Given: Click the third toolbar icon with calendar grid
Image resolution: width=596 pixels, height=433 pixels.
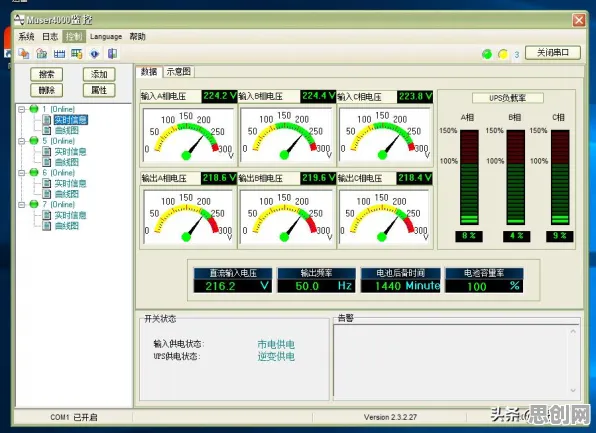Looking at the screenshot, I should pos(59,54).
